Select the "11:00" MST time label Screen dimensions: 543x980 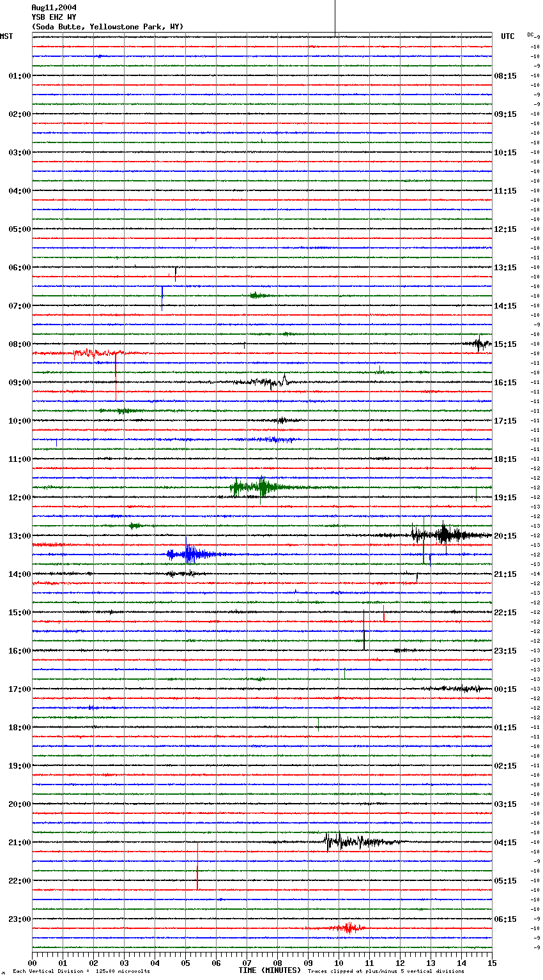pyautogui.click(x=20, y=459)
